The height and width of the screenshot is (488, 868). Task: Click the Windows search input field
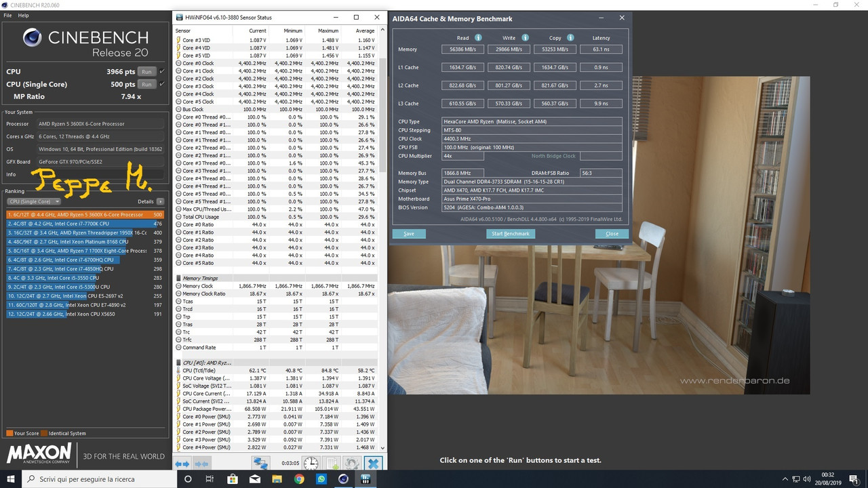tap(88, 479)
